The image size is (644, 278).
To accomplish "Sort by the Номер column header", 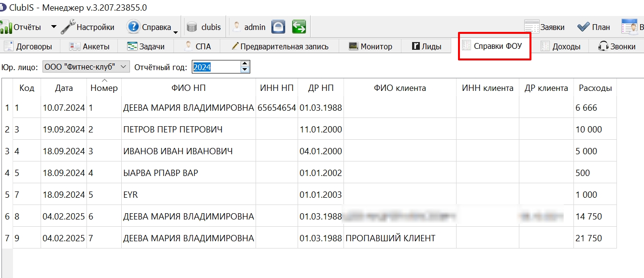I will pos(104,88).
